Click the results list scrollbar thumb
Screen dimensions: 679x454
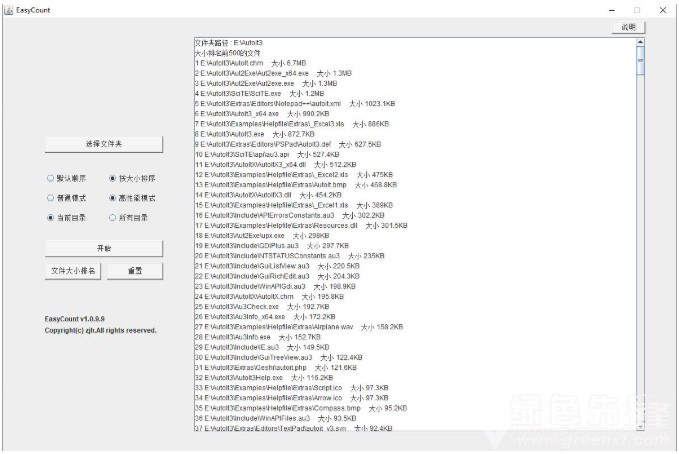pos(640,60)
